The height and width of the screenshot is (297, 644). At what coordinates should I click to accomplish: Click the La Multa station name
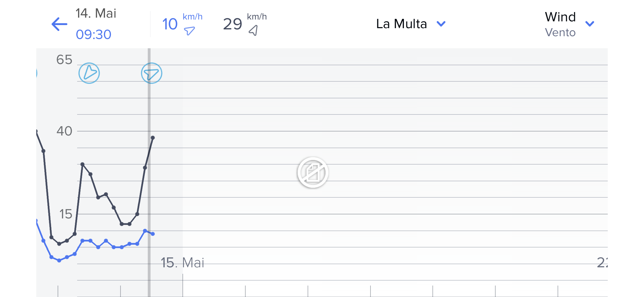click(401, 24)
